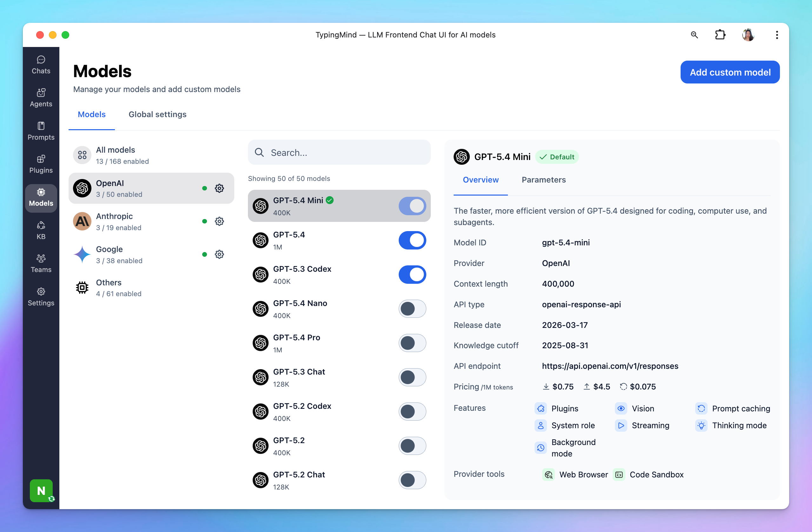Viewport: 812px width, 532px height.
Task: Switch to the Global settings tab
Action: pos(157,114)
